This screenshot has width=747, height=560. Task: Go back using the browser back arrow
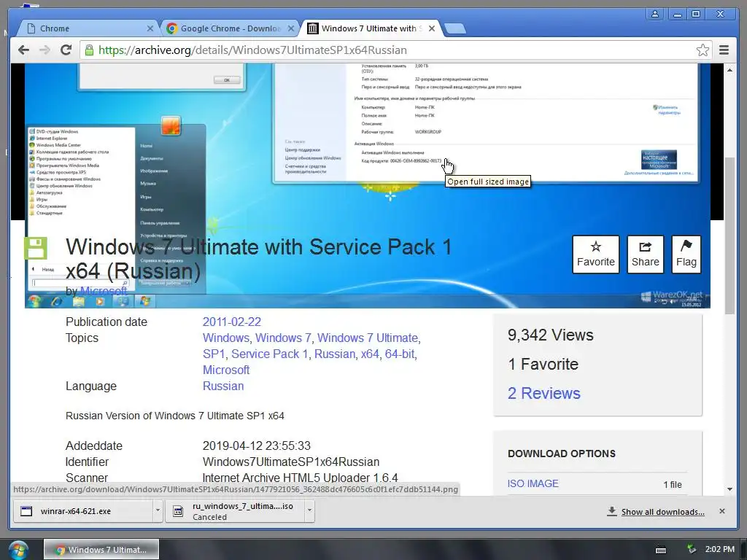pyautogui.click(x=23, y=50)
